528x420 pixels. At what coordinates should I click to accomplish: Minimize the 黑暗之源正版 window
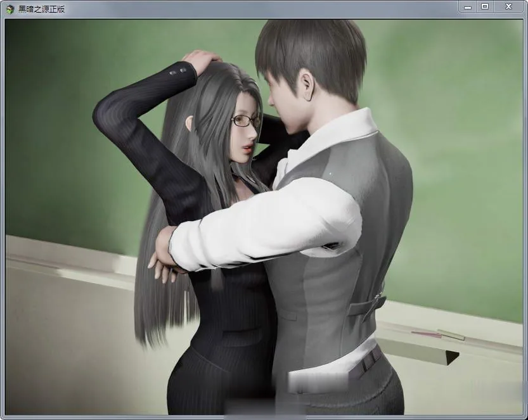[x=467, y=7]
